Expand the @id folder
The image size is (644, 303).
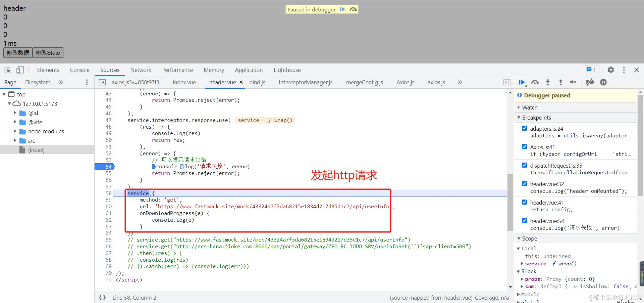click(15, 113)
